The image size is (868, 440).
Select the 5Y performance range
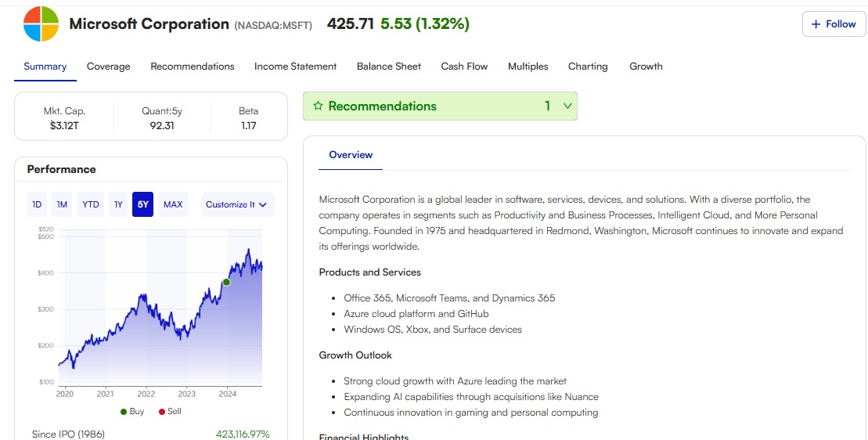(x=142, y=204)
